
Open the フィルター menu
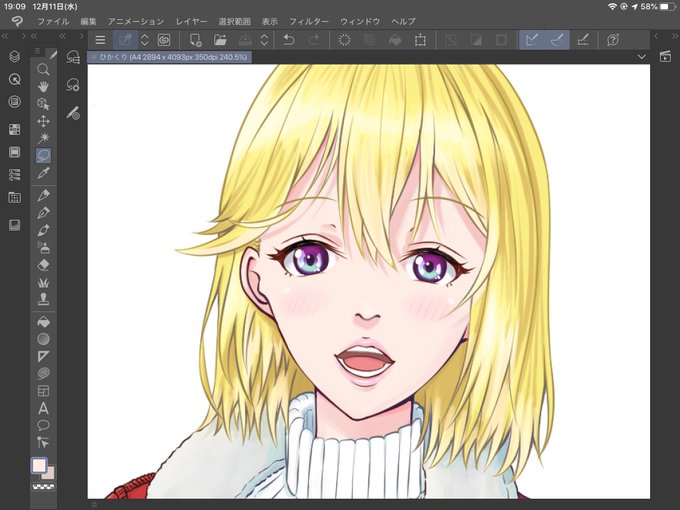(x=309, y=21)
